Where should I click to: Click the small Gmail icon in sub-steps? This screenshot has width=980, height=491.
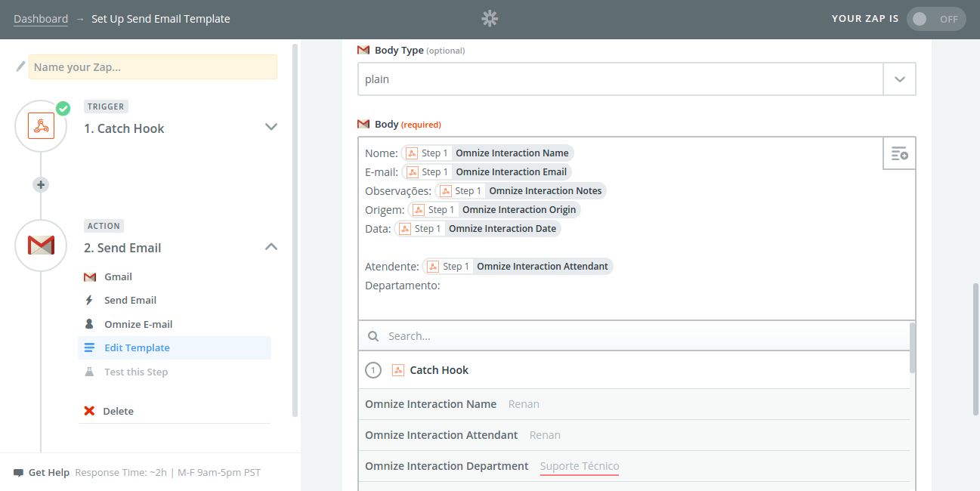[x=90, y=276]
